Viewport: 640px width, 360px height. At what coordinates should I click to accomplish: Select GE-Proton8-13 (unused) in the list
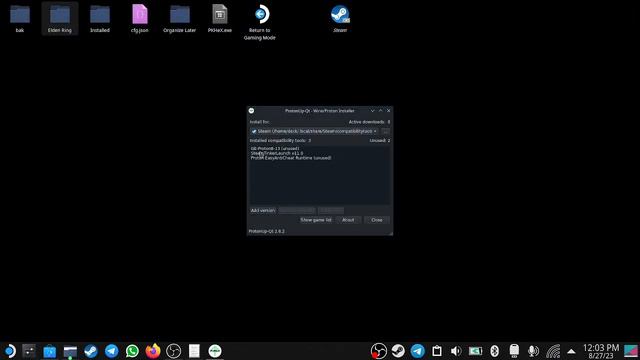click(275, 149)
